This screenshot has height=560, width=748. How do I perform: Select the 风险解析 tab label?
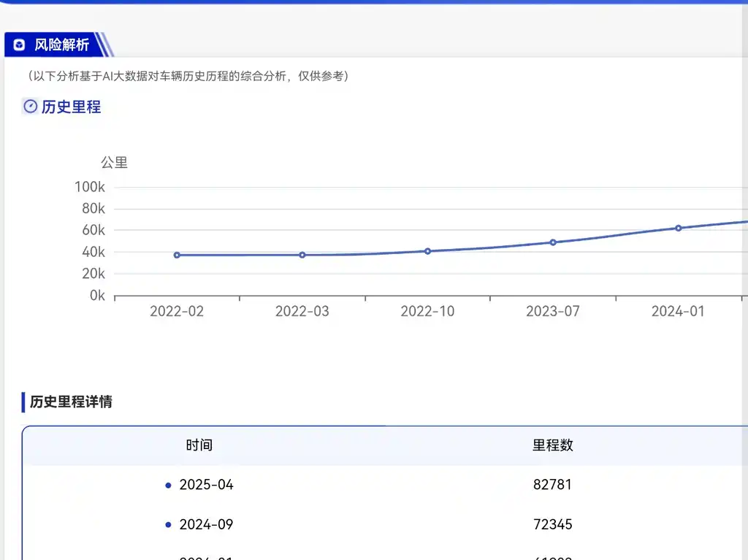[61, 45]
